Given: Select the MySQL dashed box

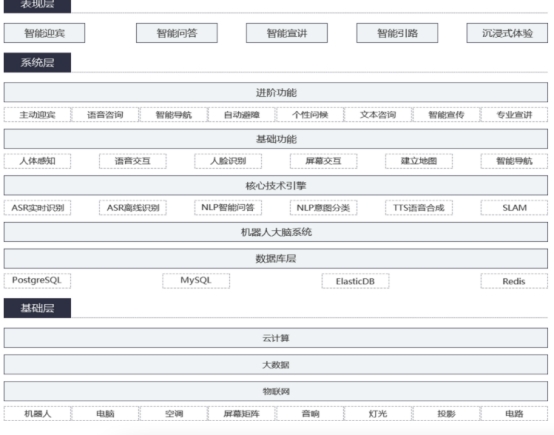Looking at the screenshot, I should [x=196, y=281].
